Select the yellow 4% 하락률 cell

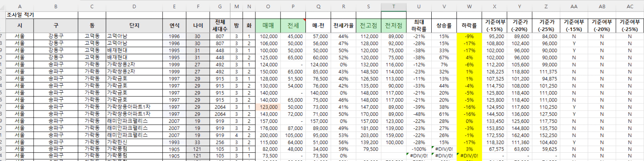[469, 58]
